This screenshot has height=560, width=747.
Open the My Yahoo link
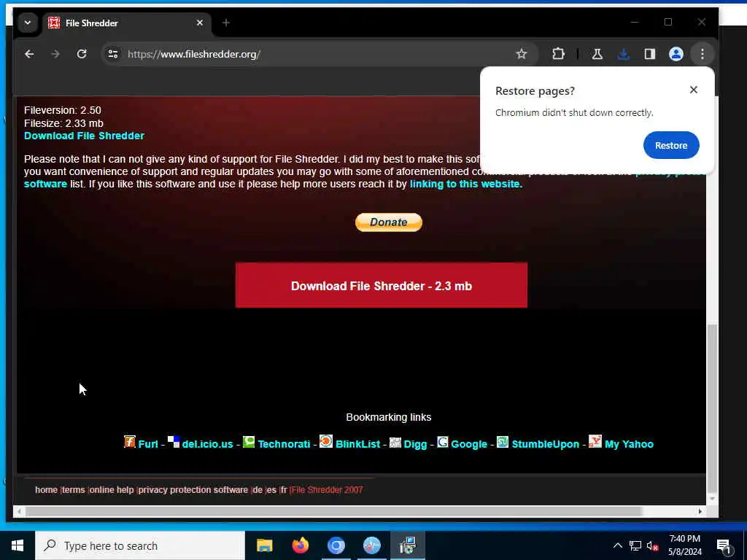click(x=629, y=444)
